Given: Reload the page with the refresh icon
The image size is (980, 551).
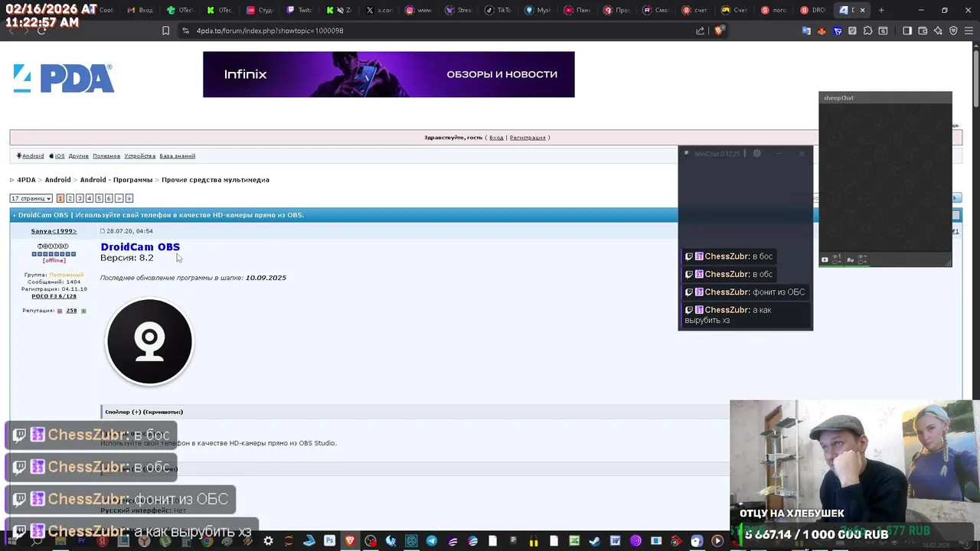Looking at the screenshot, I should [x=41, y=31].
